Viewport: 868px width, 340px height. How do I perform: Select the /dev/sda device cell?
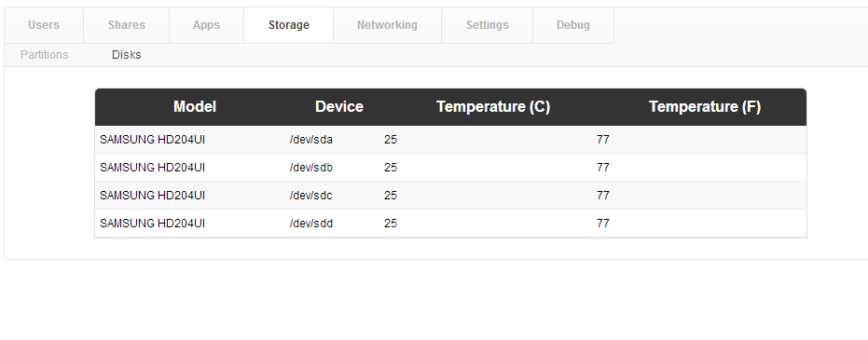pos(311,140)
